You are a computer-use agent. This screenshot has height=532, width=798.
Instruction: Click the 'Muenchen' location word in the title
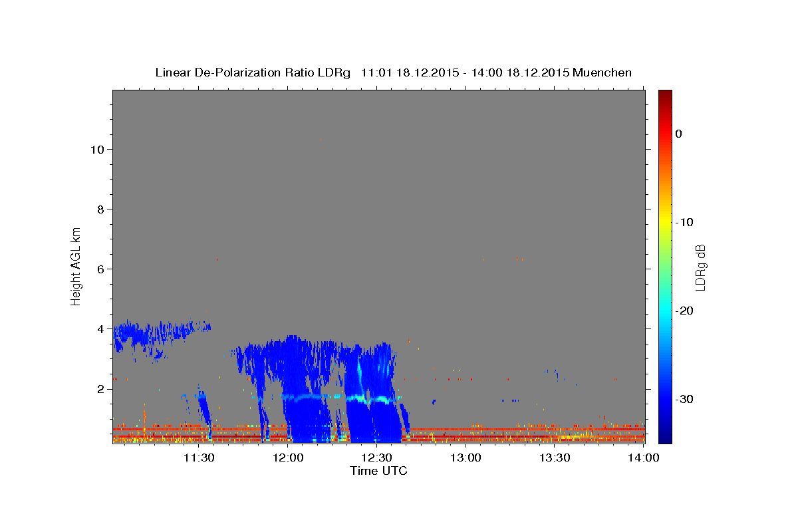pyautogui.click(x=602, y=72)
